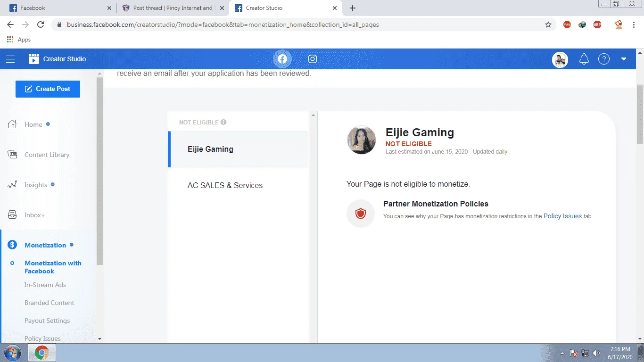Click the Partner Monetization Policies heading
The image size is (644, 362).
pos(436,204)
